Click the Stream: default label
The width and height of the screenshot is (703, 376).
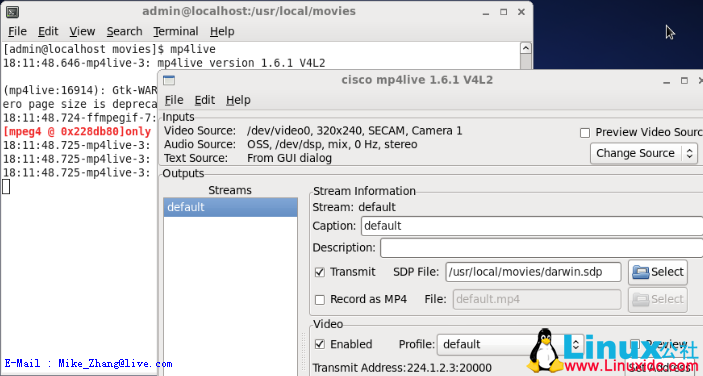pos(354,207)
